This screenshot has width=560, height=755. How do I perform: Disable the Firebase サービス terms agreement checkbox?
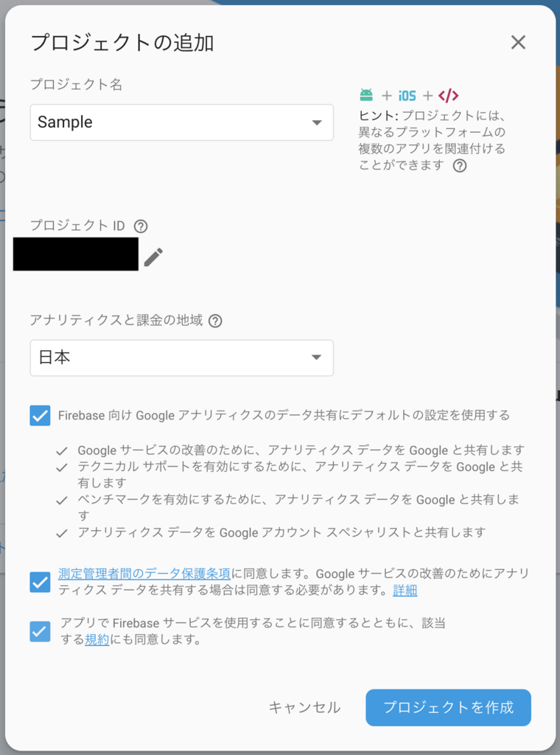pyautogui.click(x=41, y=631)
